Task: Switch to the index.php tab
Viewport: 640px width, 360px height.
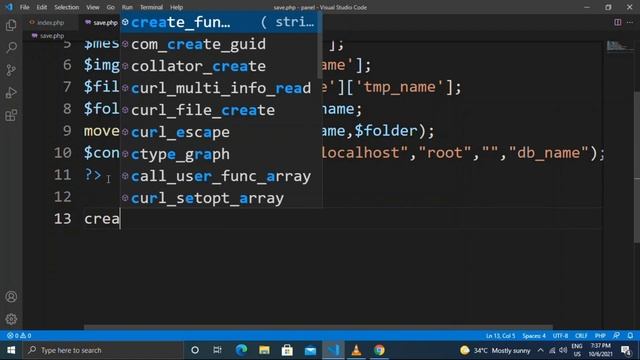Action: [x=50, y=22]
